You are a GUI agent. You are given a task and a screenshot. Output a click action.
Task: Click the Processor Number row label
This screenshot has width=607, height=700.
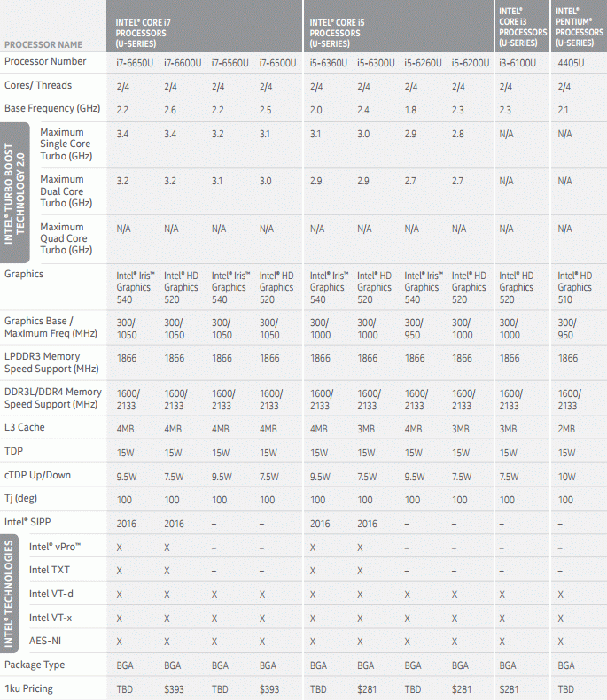coord(45,62)
